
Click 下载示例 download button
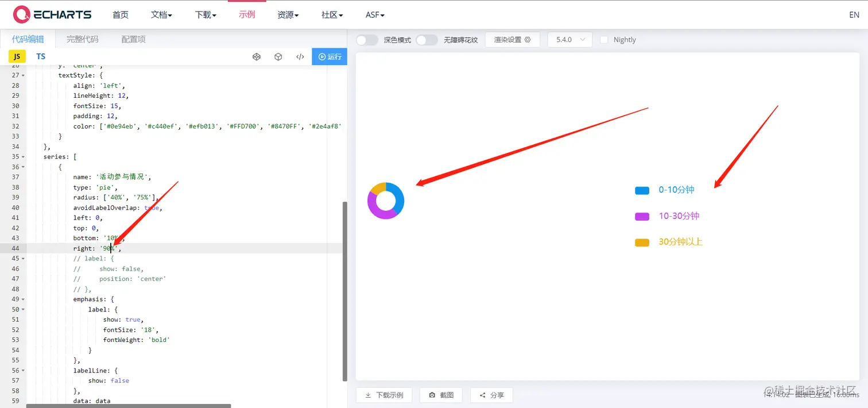coord(384,395)
